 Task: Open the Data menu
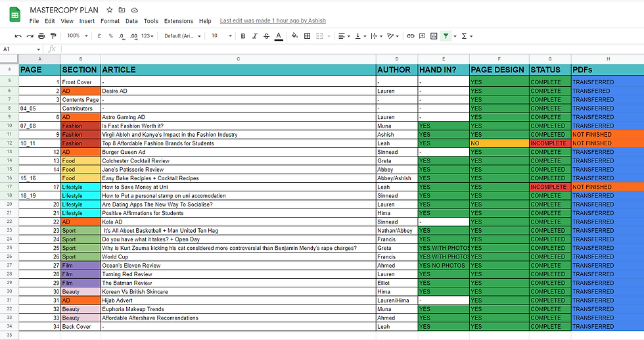(131, 21)
